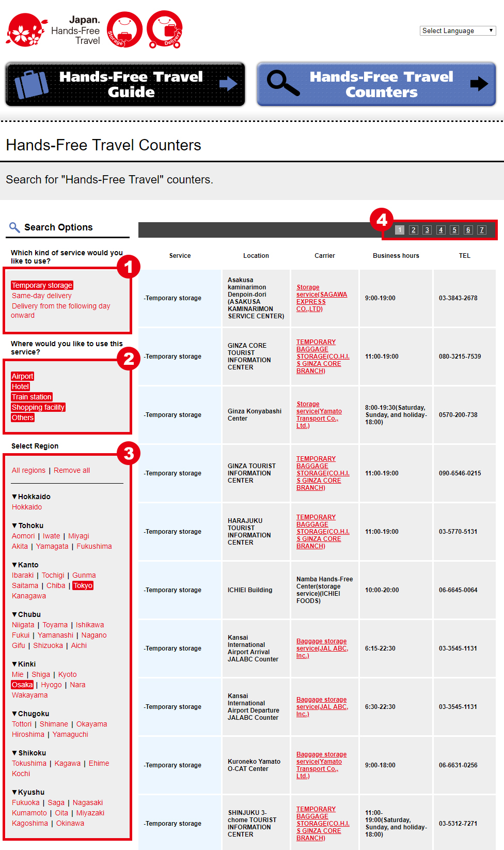Collapse the Kanto region group
The width and height of the screenshot is (504, 850).
[x=25, y=565]
